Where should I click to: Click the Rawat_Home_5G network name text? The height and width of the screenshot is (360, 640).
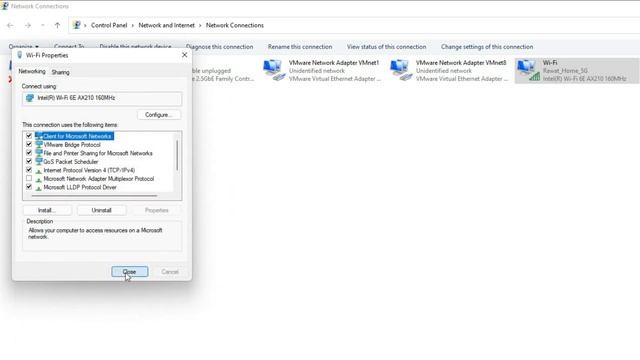[x=565, y=71]
